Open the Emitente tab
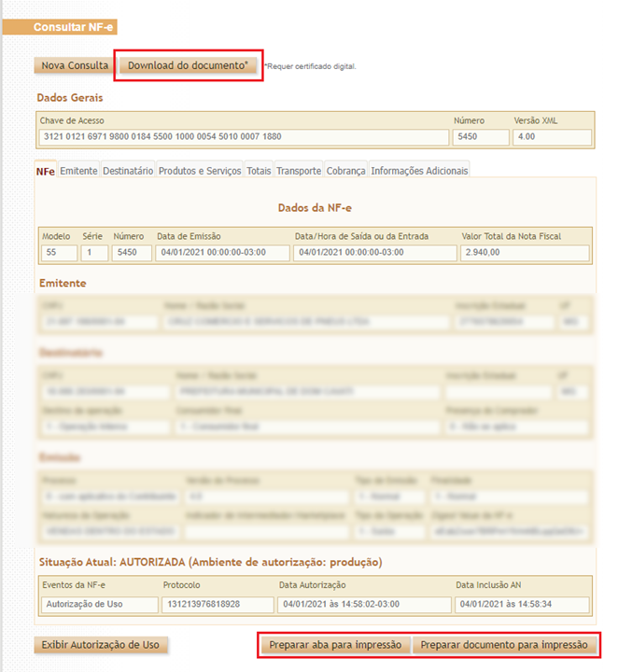Screen dimensions: 618x672 [78, 171]
